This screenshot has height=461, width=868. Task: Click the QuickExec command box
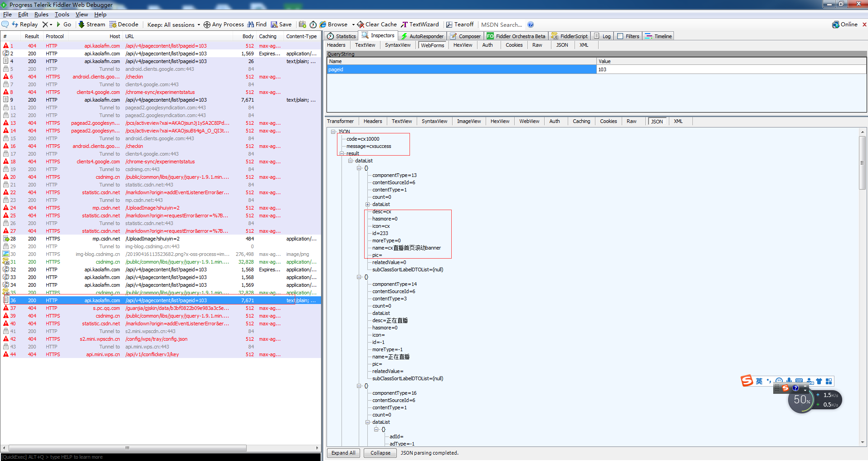[x=161, y=457]
